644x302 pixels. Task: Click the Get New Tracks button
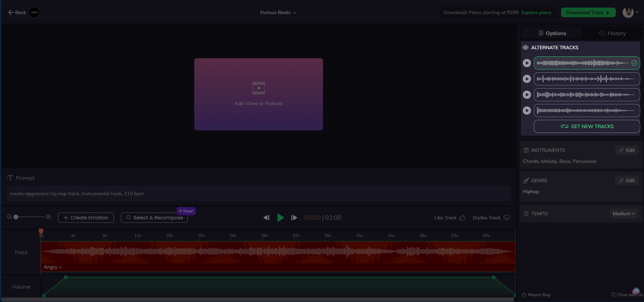(586, 126)
